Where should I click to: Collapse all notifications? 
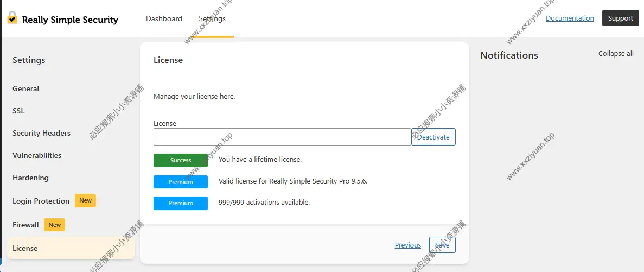click(616, 54)
